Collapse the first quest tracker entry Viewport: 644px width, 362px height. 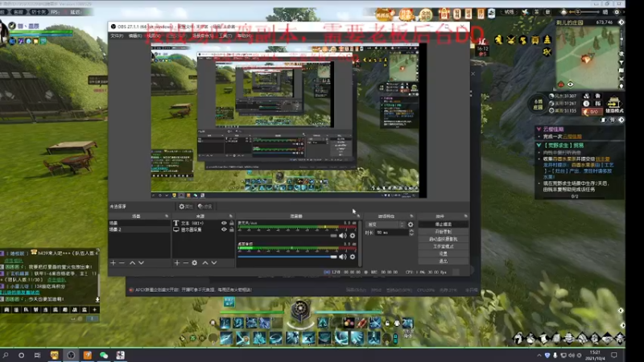[x=539, y=130]
